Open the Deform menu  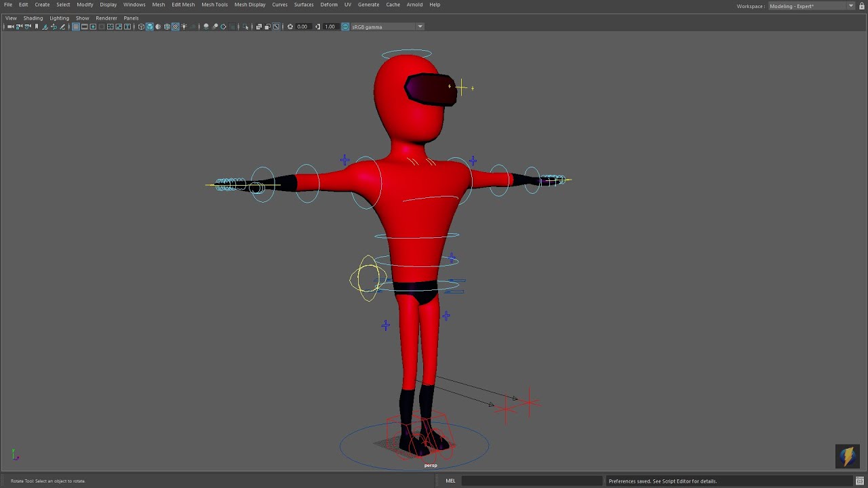[x=329, y=5]
